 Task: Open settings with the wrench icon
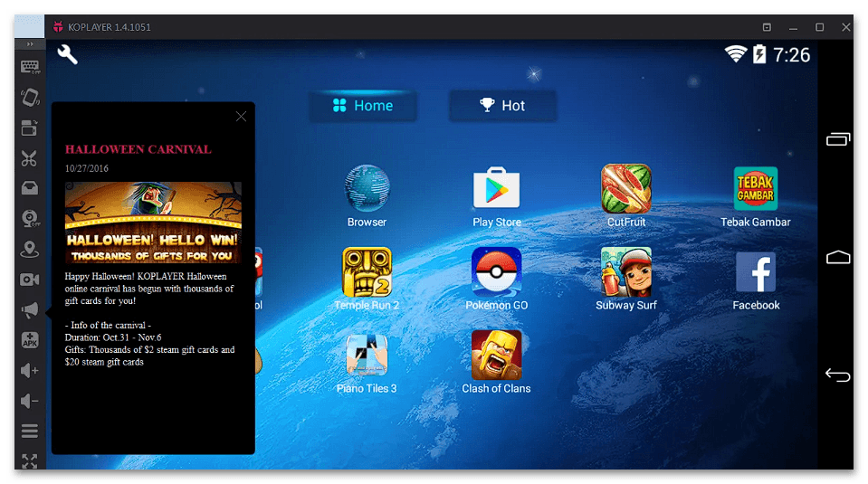coord(68,54)
